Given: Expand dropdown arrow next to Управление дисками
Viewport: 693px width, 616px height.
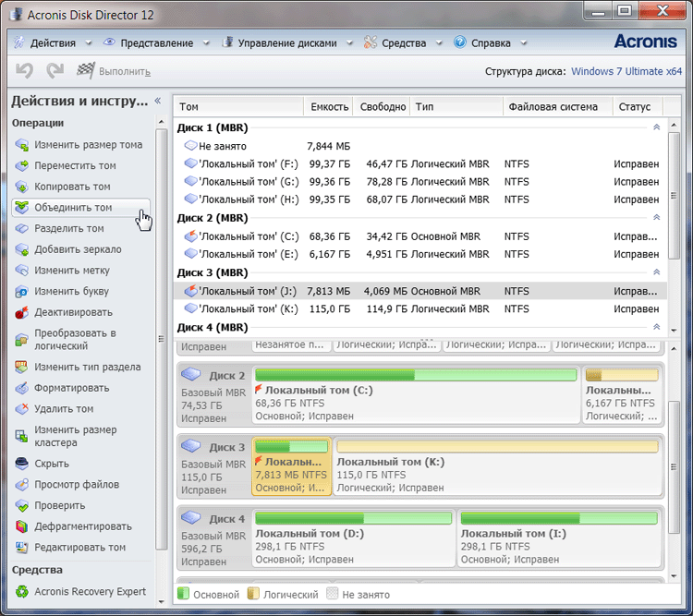Looking at the screenshot, I should [349, 43].
